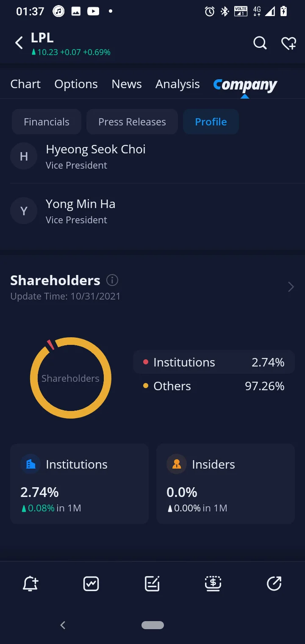Tap the search magnifier icon
305x644 pixels.
[x=260, y=43]
